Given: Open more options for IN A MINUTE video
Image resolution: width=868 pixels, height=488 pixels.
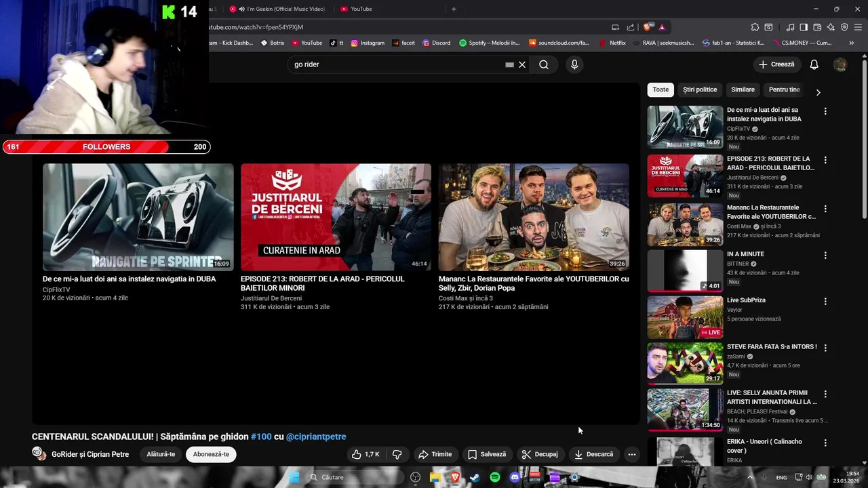Looking at the screenshot, I should point(825,256).
